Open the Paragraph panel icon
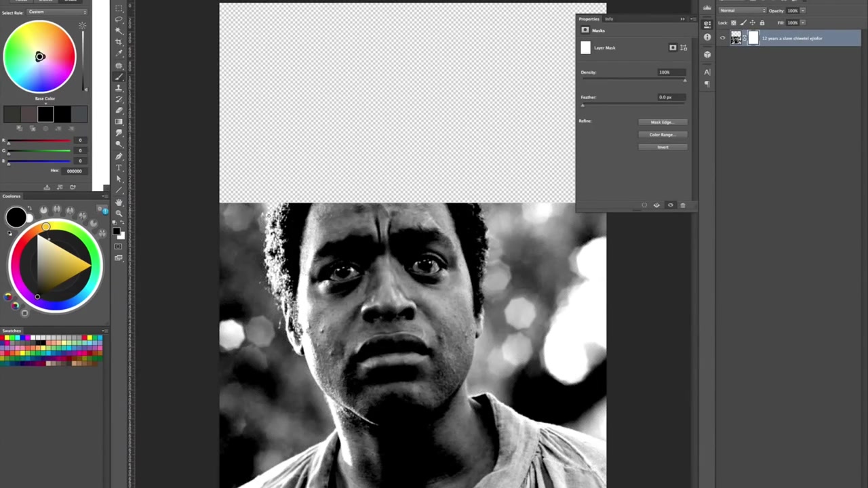 [707, 84]
